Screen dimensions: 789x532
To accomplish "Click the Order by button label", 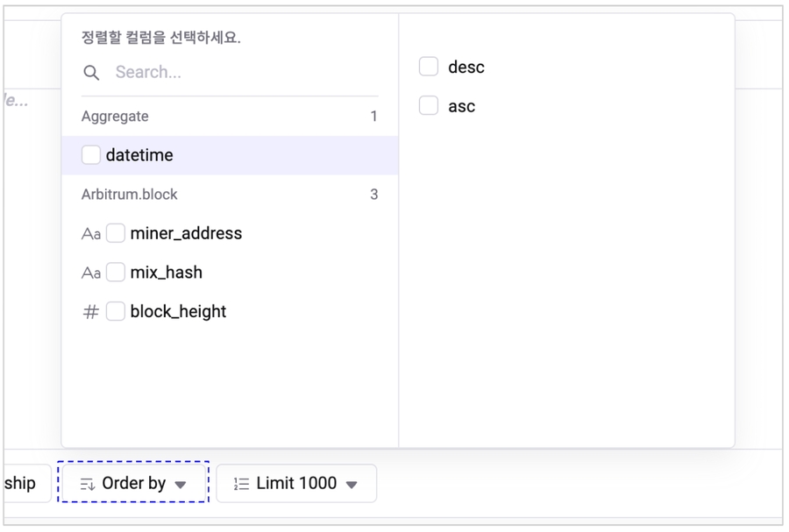I will 133,484.
